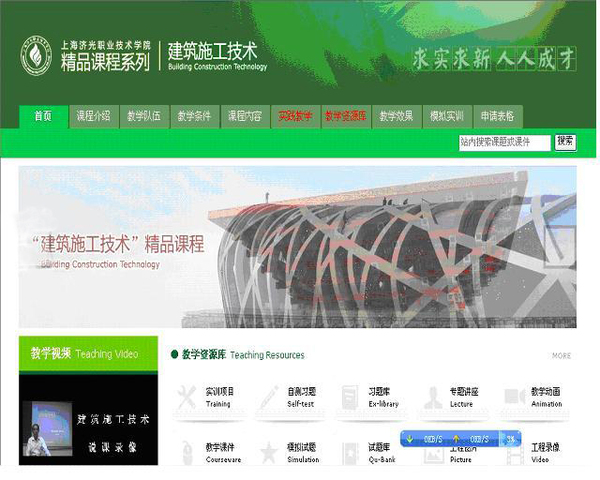Open the Picture image icon
Screen dimensions: 600x480
pos(434,456)
